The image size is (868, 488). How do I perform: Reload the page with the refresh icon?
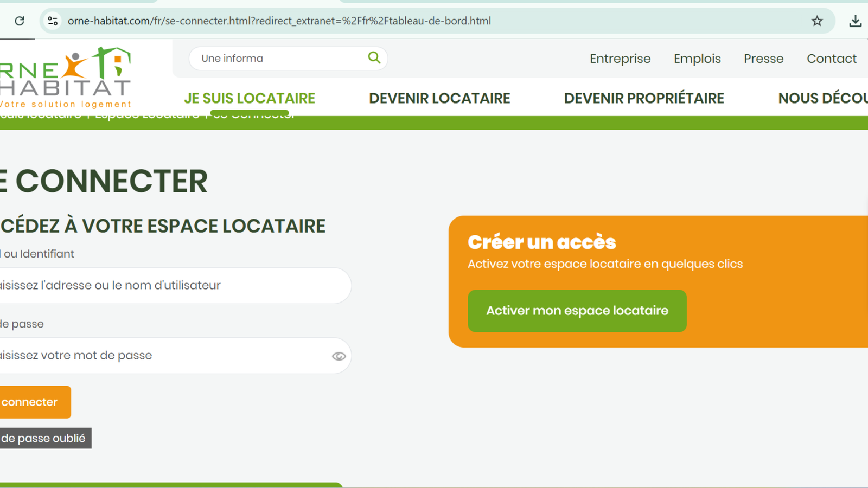click(x=20, y=21)
